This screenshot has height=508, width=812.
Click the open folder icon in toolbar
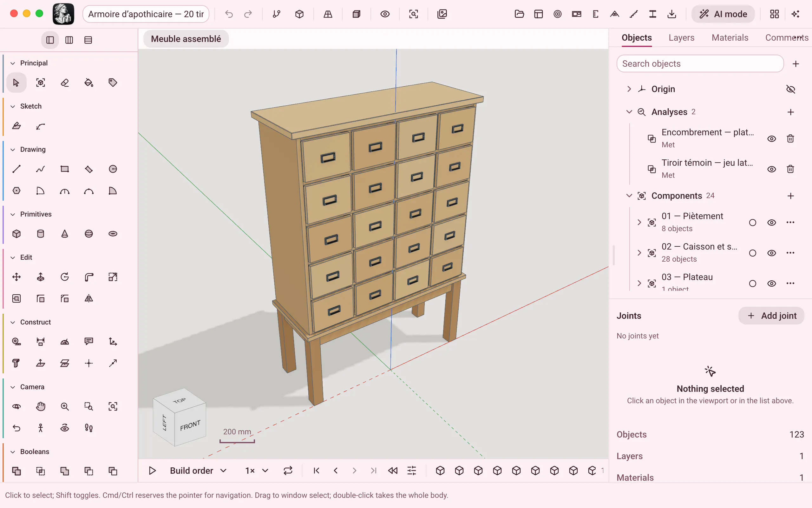point(519,14)
